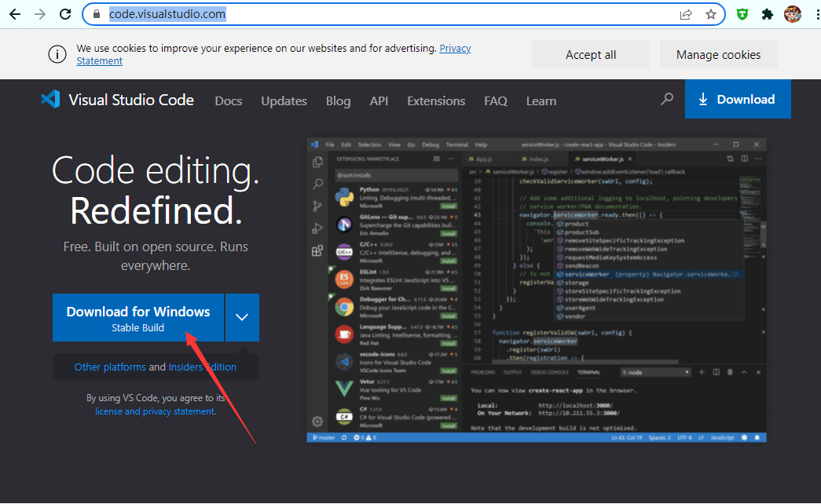Open the Insiders Edition link

coord(202,367)
